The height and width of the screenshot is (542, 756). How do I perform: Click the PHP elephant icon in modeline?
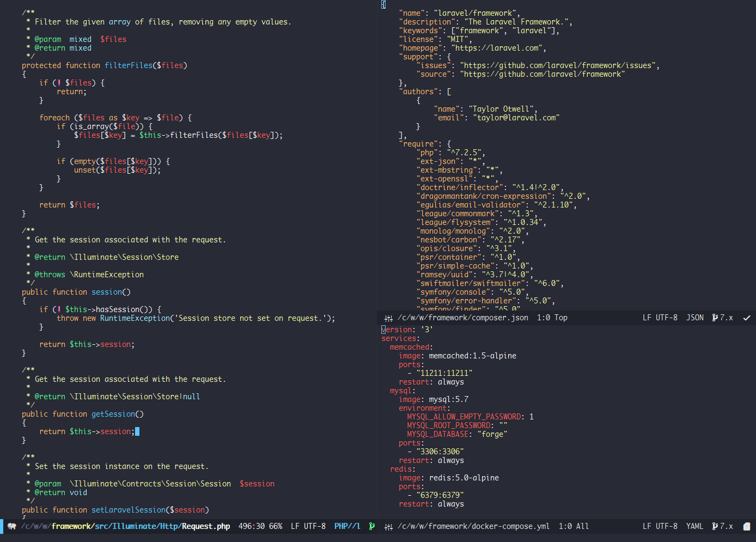[11, 527]
